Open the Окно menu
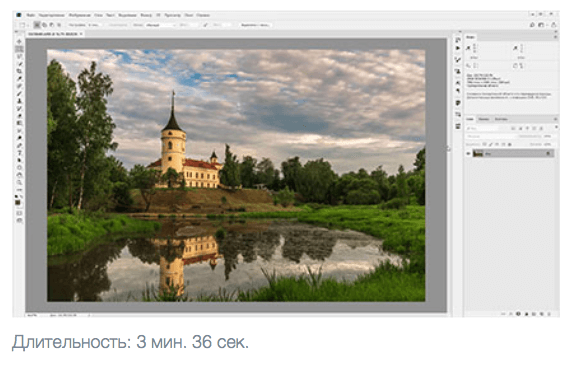This screenshot has height=374, width=588. pos(189,15)
